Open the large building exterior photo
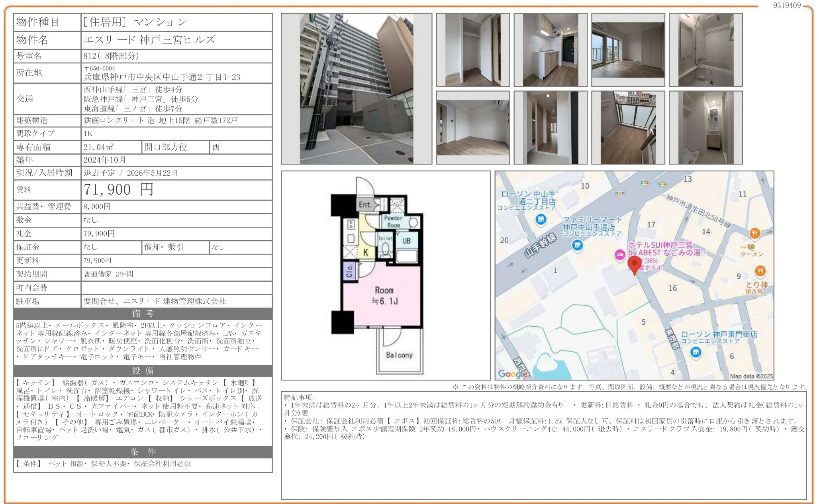 point(356,89)
